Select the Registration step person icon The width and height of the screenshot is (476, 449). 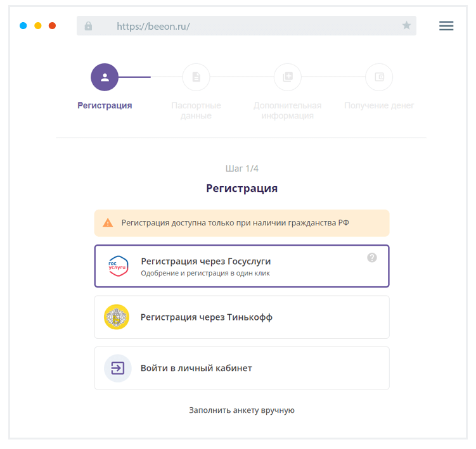pos(105,77)
